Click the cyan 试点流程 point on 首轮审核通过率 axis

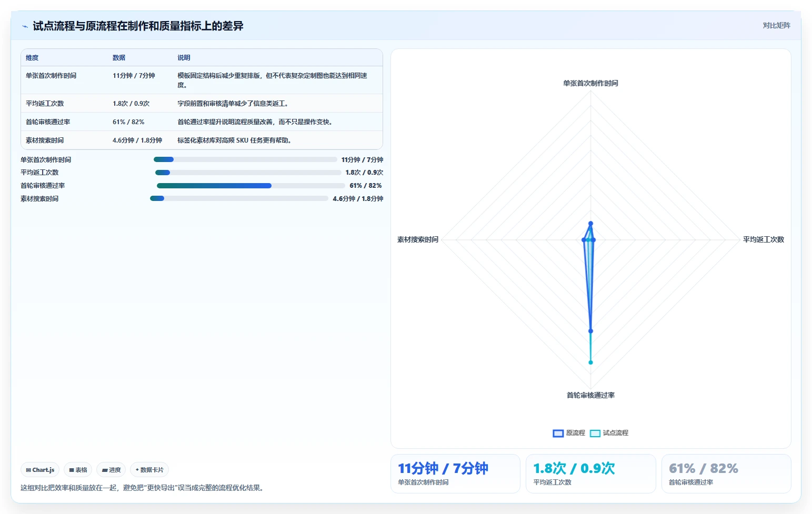590,362
